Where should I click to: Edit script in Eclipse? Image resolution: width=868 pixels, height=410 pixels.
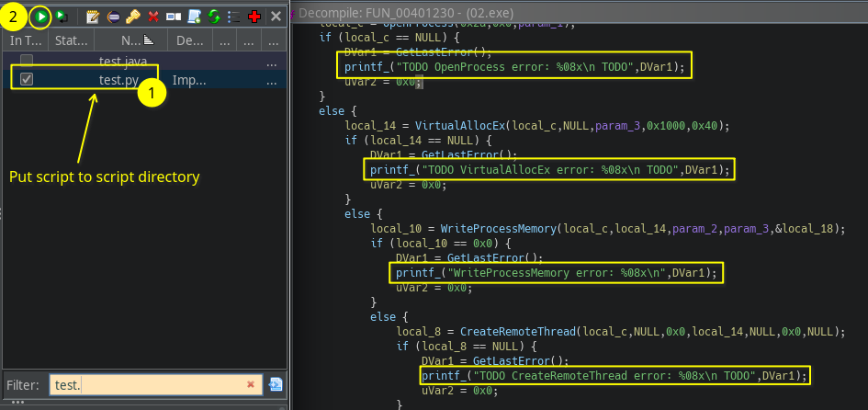click(113, 17)
